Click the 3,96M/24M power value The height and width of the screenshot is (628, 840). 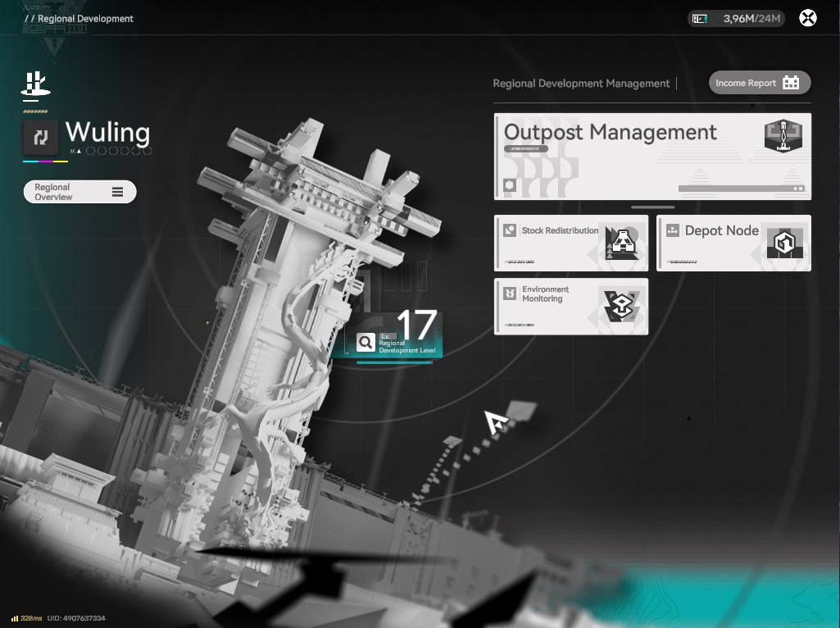[x=751, y=19]
